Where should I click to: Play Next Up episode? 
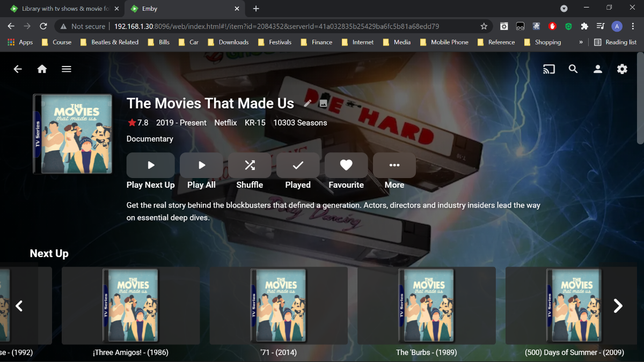(151, 165)
